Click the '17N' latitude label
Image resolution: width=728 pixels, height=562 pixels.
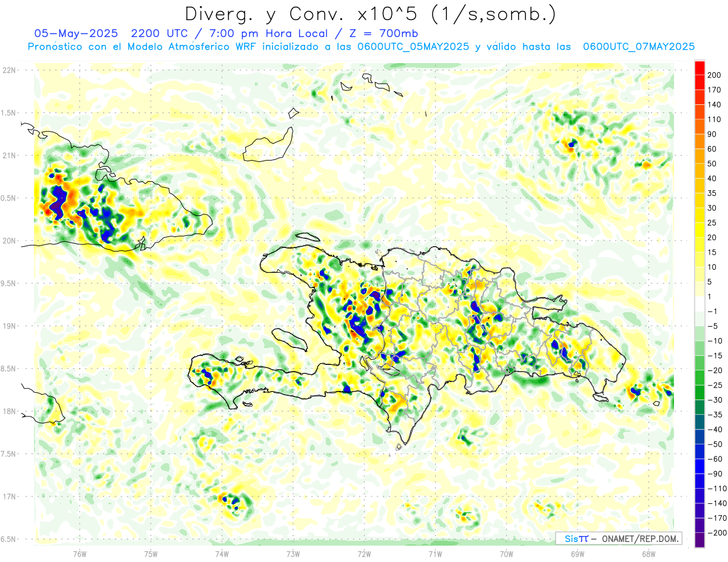click(8, 497)
